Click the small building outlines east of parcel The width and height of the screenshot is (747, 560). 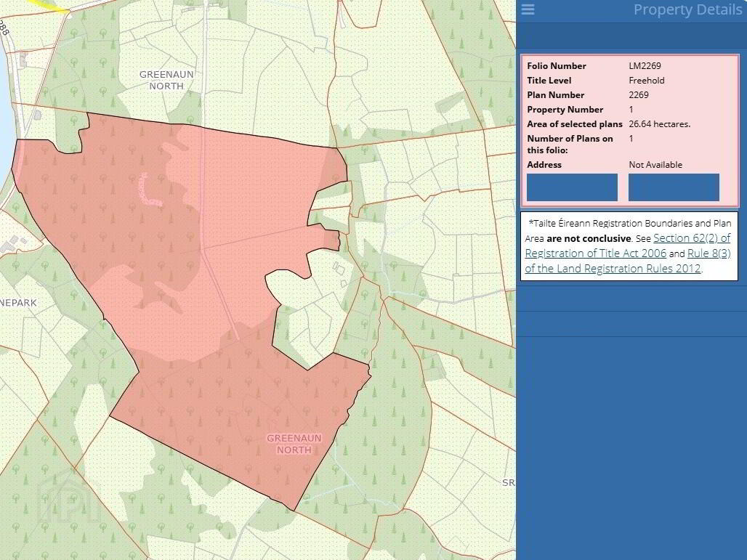click(x=339, y=269)
